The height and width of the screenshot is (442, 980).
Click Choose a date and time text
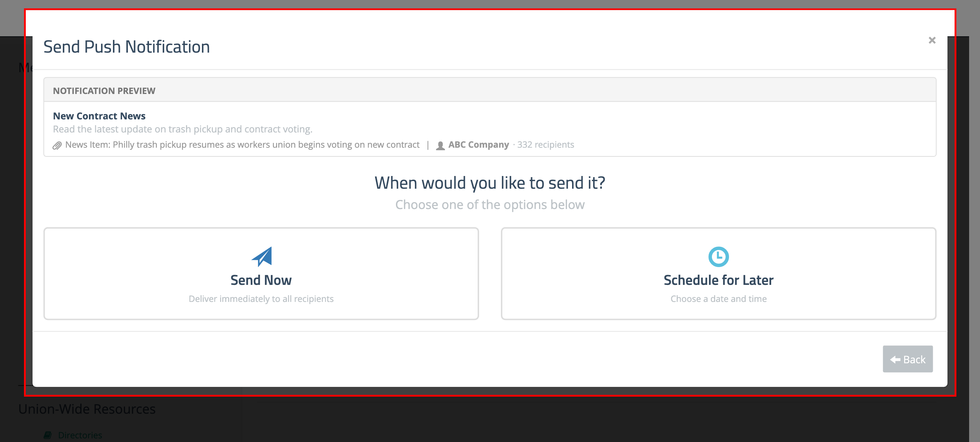point(718,299)
